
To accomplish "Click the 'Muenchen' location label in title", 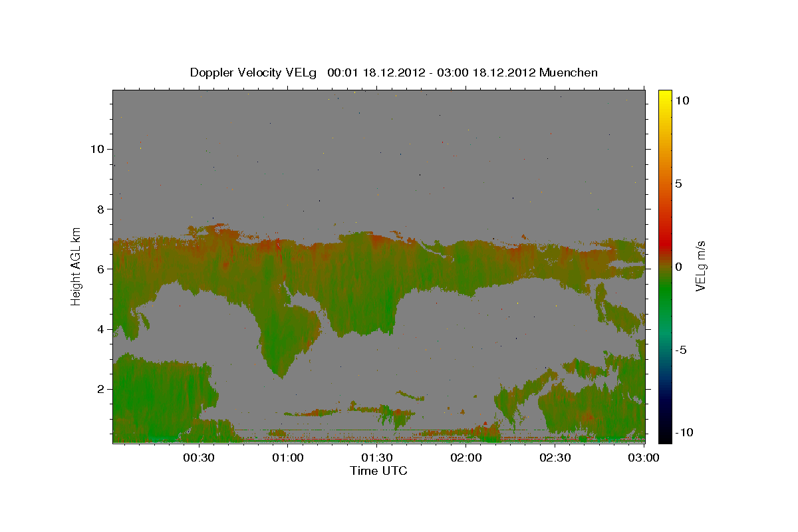I will (x=569, y=72).
